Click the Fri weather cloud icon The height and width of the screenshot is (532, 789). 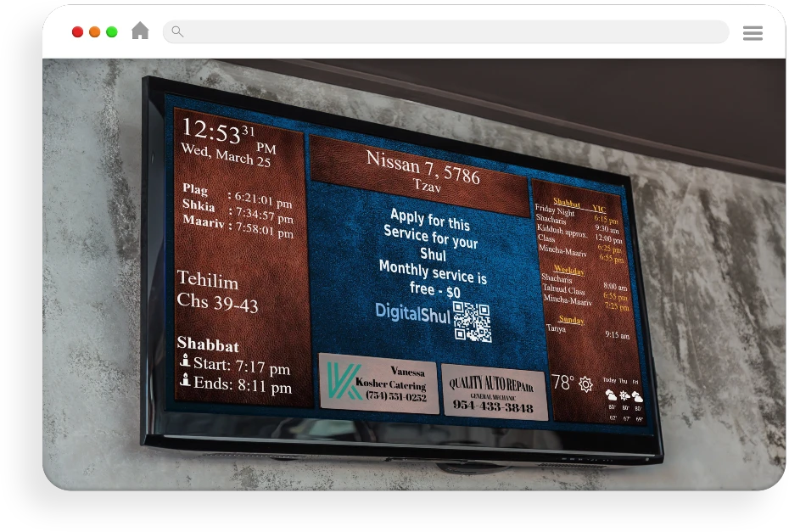(637, 397)
